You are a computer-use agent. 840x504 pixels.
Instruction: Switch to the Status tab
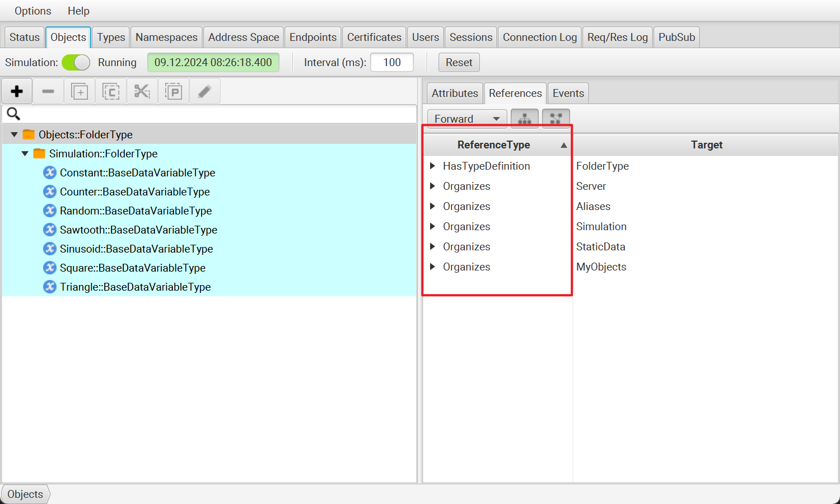tap(25, 37)
